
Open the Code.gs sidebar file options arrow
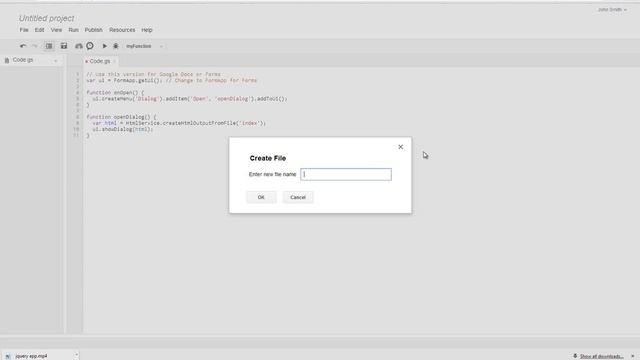click(56, 60)
